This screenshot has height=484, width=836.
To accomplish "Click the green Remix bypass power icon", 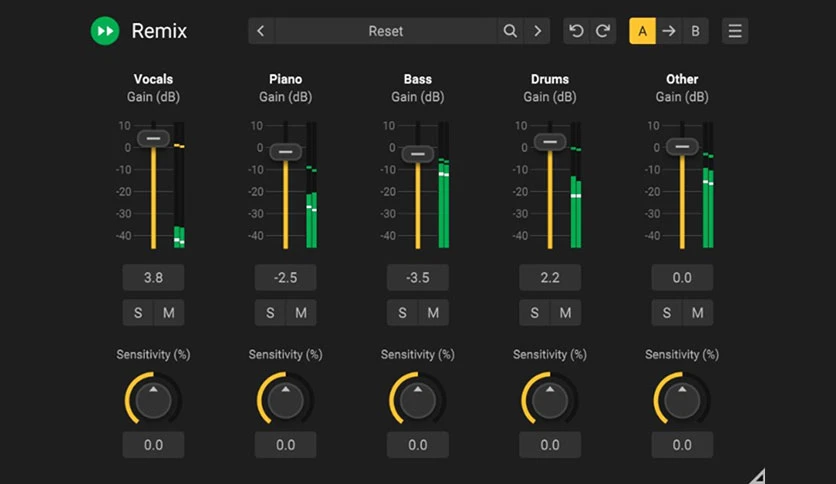I will point(105,31).
